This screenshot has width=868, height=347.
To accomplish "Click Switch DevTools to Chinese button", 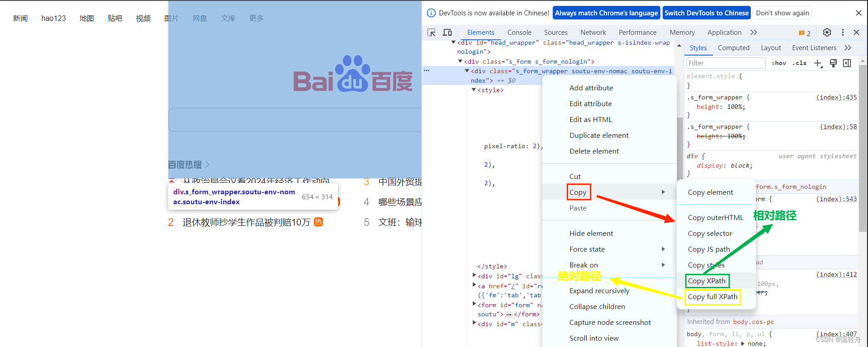I will (x=707, y=13).
